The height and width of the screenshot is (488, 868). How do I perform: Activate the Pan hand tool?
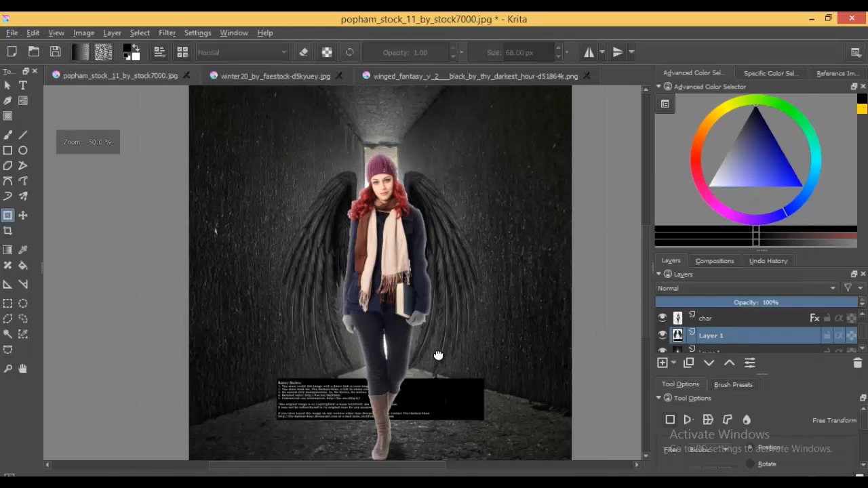pos(23,369)
